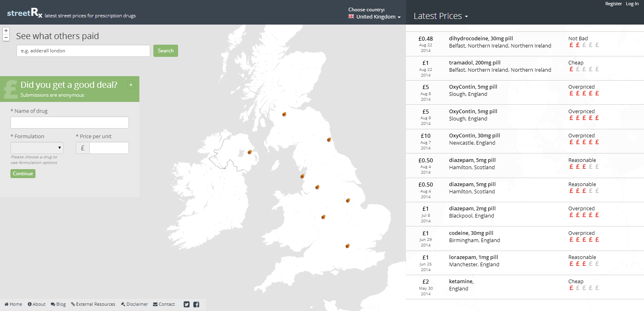Screen dimensions: 644x311
Task: Select the dihydrocodeine, 30mg pill entry
Action: tap(525, 44)
